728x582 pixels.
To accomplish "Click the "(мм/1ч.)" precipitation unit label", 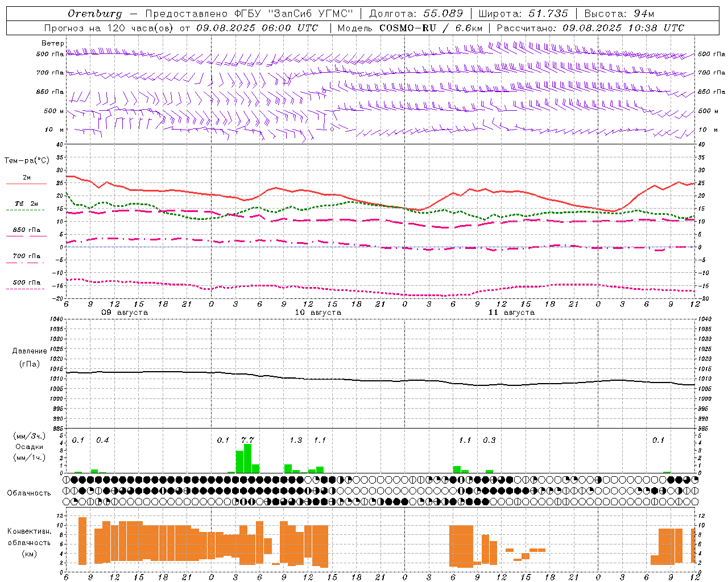I will click(29, 458).
